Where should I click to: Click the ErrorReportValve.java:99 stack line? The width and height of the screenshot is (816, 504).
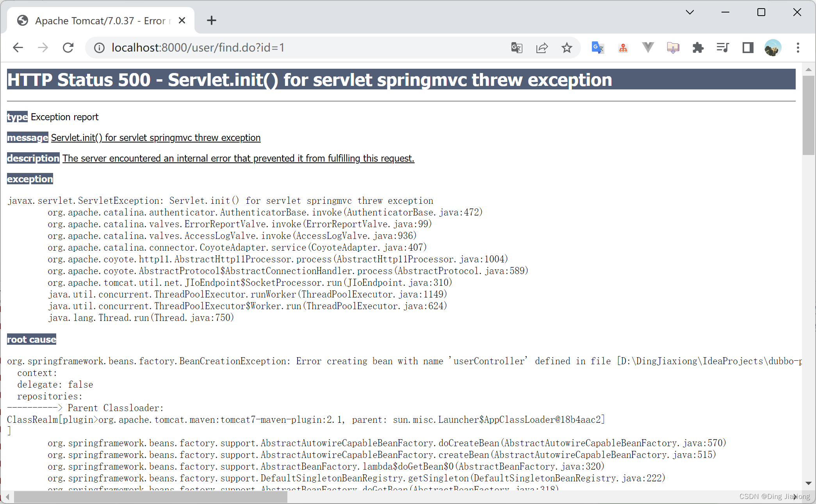point(240,224)
